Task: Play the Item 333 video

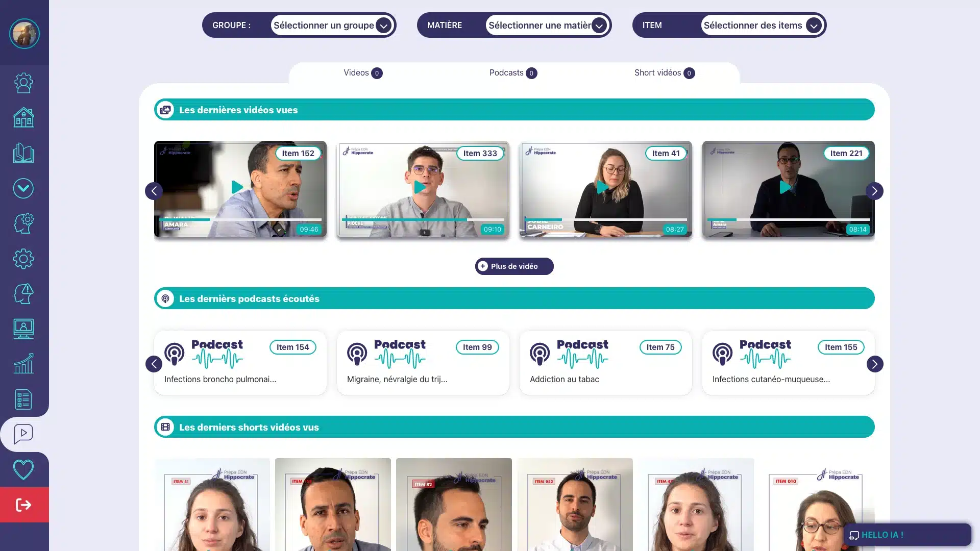Action: click(x=420, y=187)
